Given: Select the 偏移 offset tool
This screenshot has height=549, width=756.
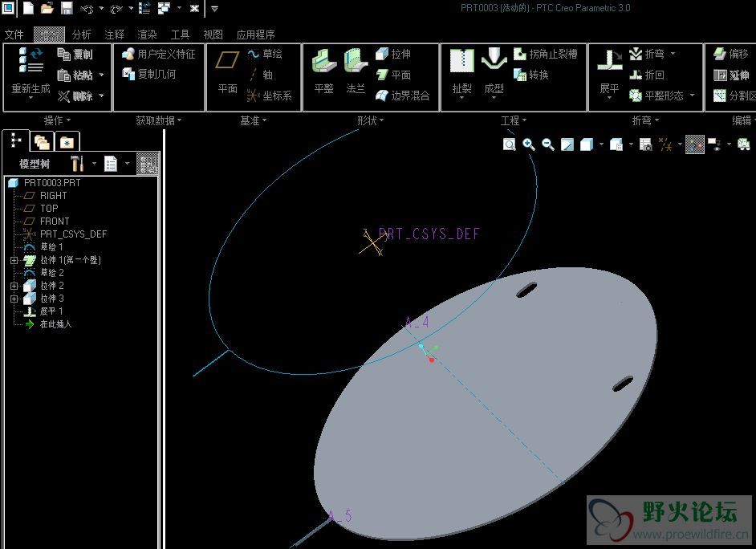Looking at the screenshot, I should 731,54.
